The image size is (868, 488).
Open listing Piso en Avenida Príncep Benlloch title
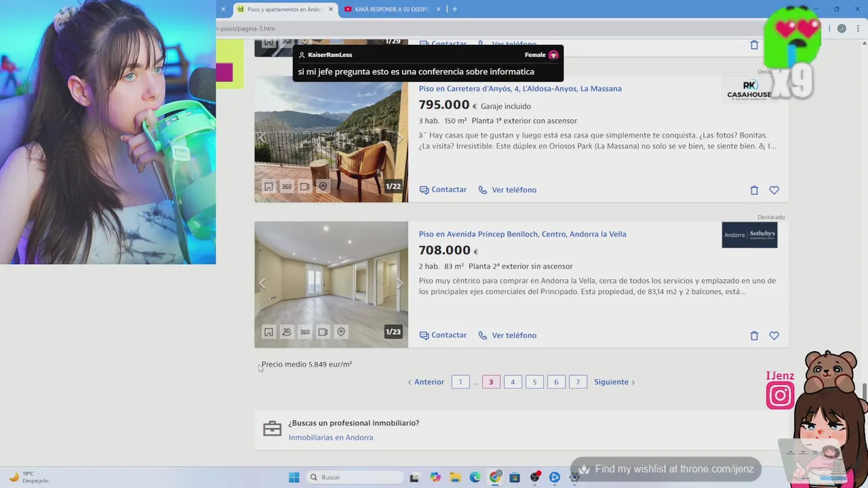(x=522, y=234)
